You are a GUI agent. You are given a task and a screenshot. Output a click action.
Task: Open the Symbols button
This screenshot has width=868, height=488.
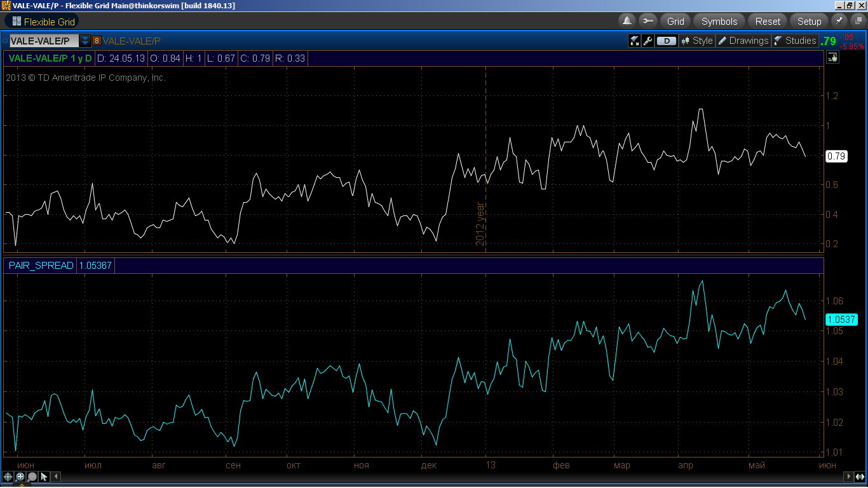pyautogui.click(x=719, y=21)
